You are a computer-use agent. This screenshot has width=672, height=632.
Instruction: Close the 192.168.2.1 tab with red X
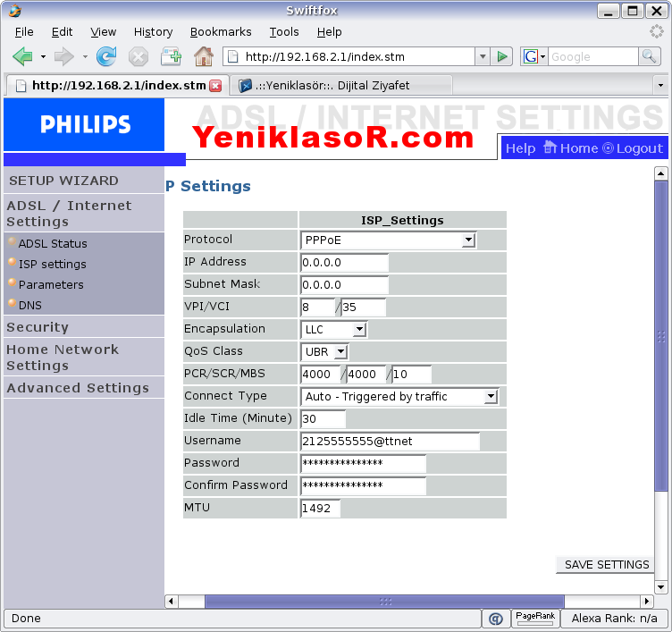click(x=215, y=86)
